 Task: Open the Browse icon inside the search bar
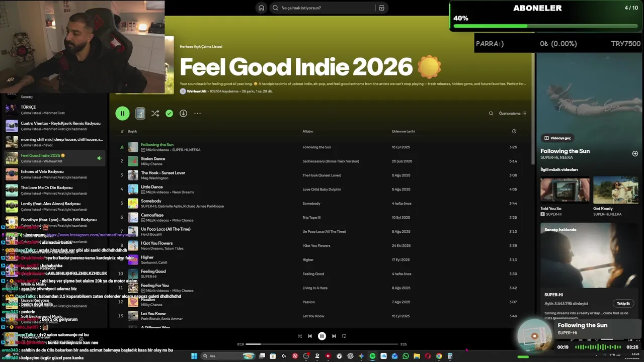[x=381, y=8]
